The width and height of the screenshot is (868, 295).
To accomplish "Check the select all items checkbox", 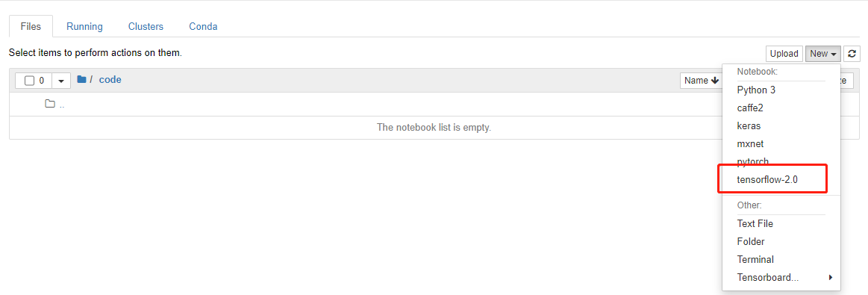I will [29, 81].
